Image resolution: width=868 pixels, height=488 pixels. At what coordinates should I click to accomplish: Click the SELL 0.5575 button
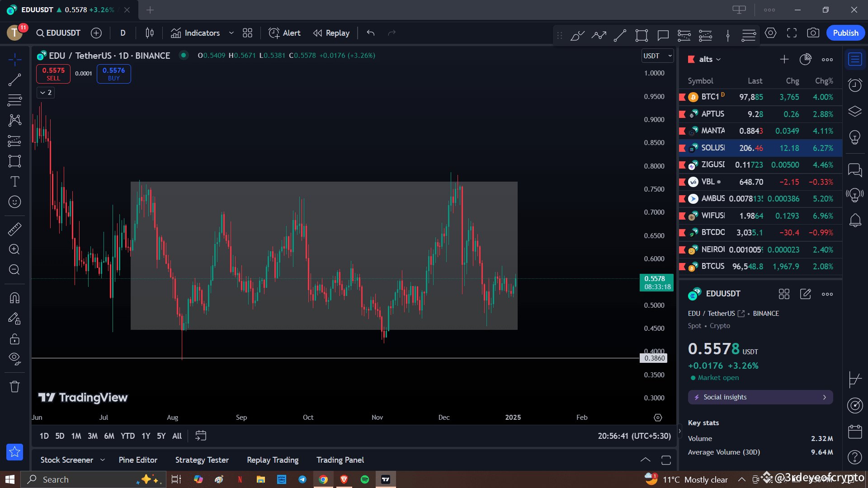point(53,74)
